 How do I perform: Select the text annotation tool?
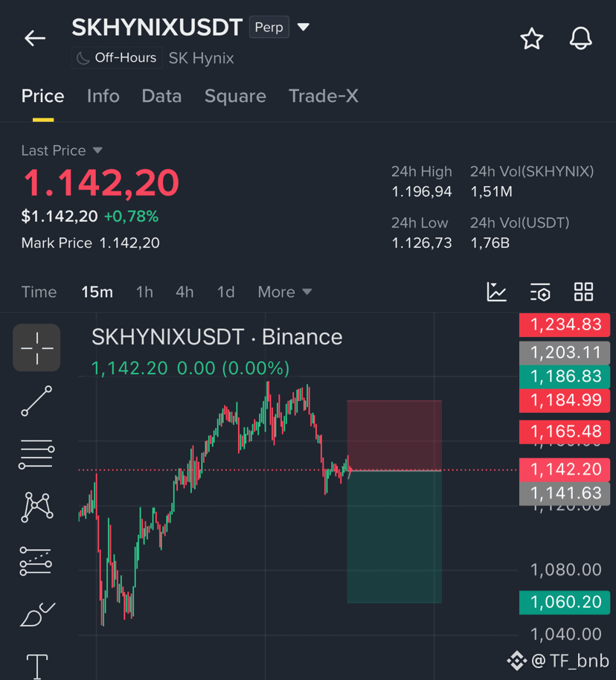[37, 667]
